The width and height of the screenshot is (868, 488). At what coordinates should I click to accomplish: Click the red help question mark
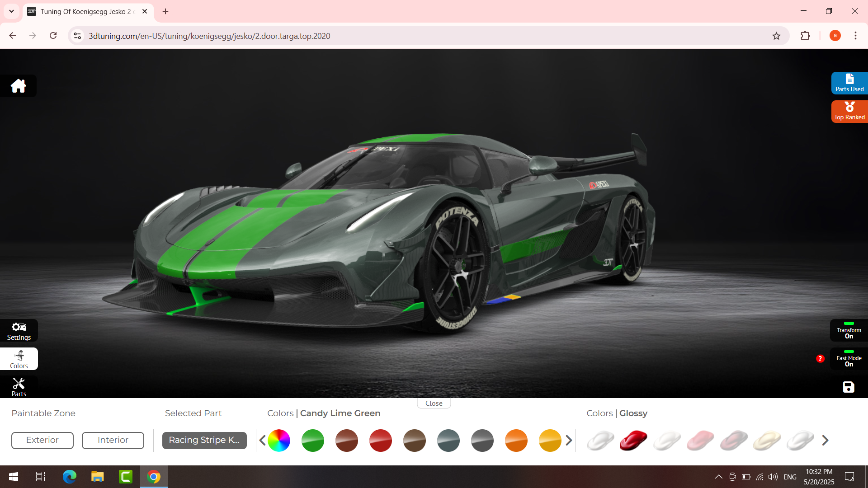(820, 359)
